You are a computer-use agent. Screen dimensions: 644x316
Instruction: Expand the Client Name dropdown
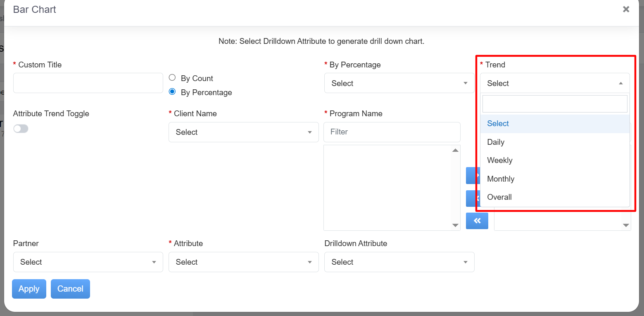pyautogui.click(x=243, y=132)
